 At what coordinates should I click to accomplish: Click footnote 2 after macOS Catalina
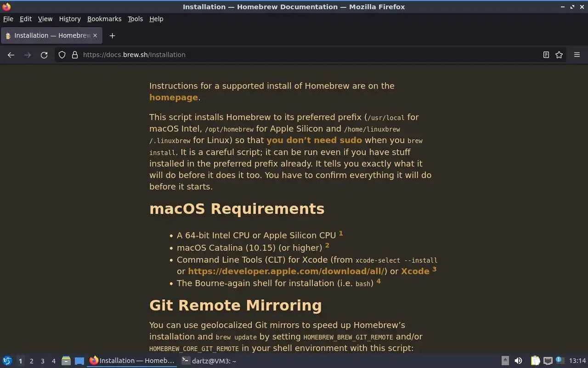[x=327, y=245]
